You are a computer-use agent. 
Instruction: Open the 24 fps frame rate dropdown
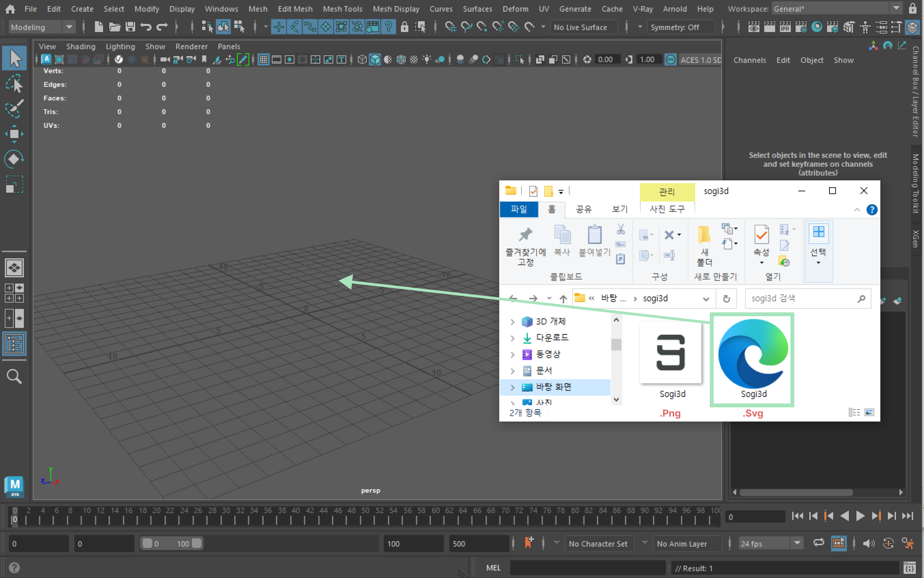coord(770,544)
